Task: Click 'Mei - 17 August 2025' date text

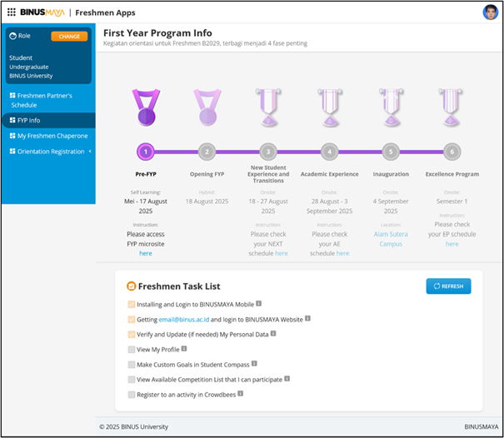Action: (146, 206)
